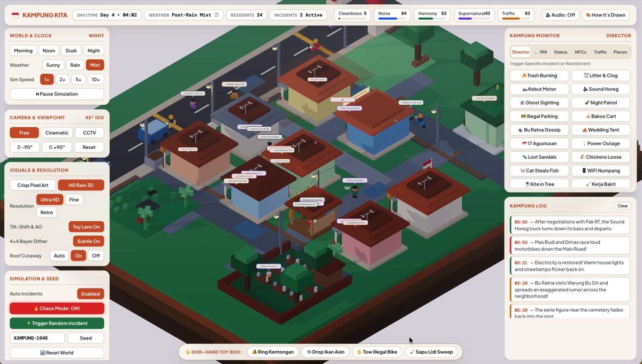642x364 pixels.
Task: Switch camera to CCTV view
Action: coord(89,133)
